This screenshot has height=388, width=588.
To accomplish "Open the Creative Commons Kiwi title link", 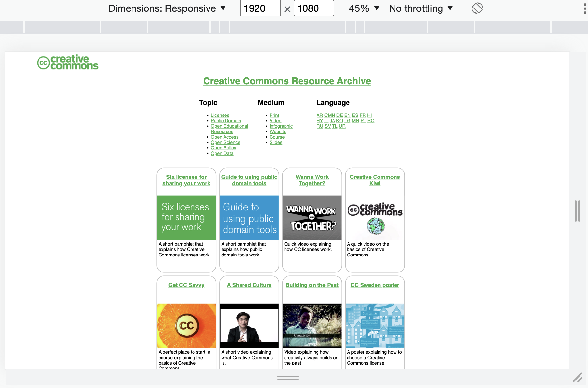I will [x=375, y=180].
